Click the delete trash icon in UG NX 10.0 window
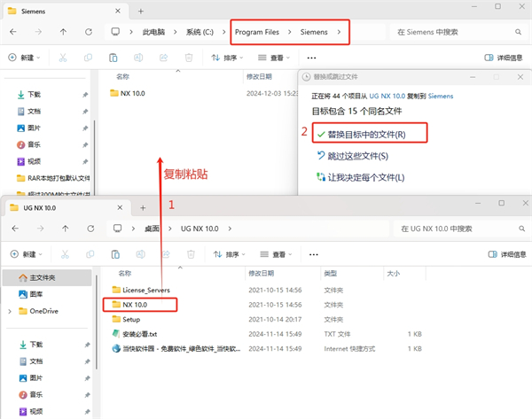The height and width of the screenshot is (419, 532). 189,253
